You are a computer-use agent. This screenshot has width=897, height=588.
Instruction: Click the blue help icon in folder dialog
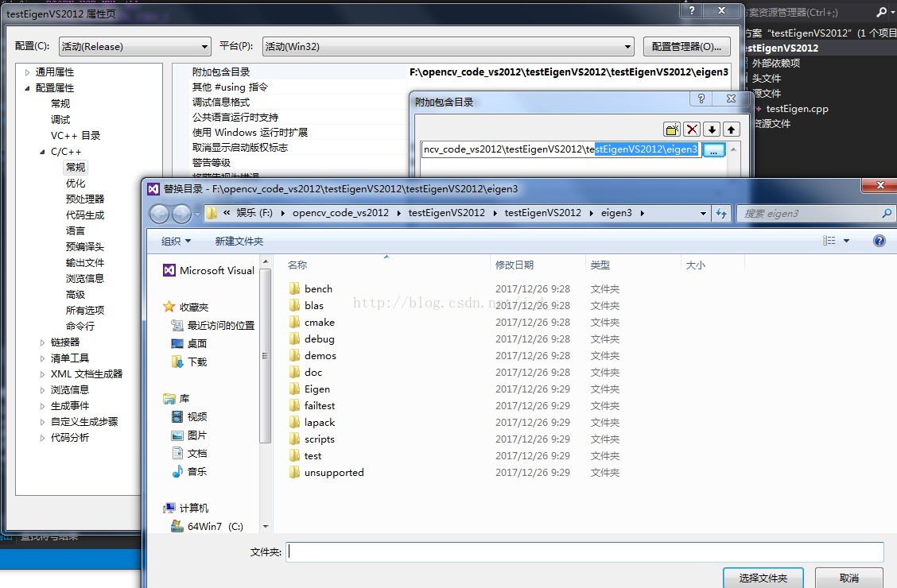click(x=880, y=241)
